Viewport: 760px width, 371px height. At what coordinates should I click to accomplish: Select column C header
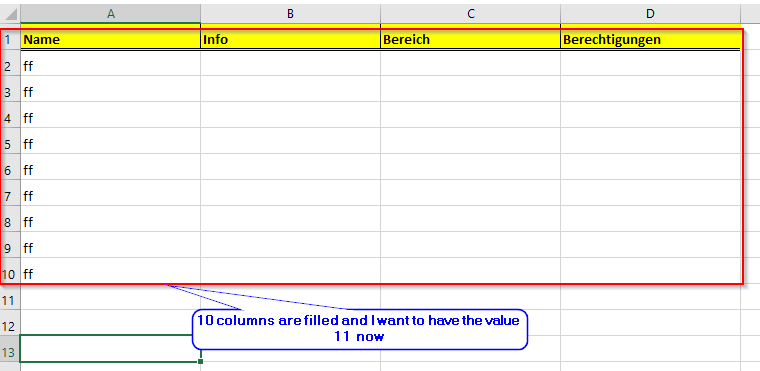tap(471, 14)
